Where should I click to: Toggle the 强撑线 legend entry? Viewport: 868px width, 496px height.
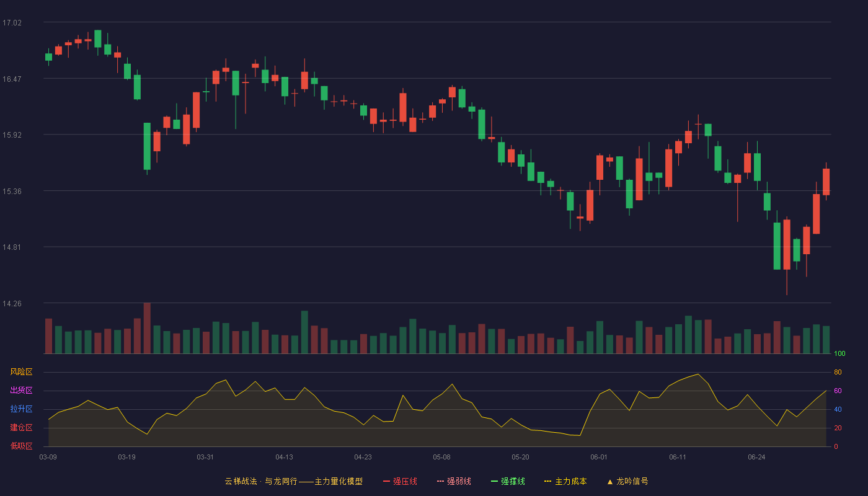(x=508, y=481)
